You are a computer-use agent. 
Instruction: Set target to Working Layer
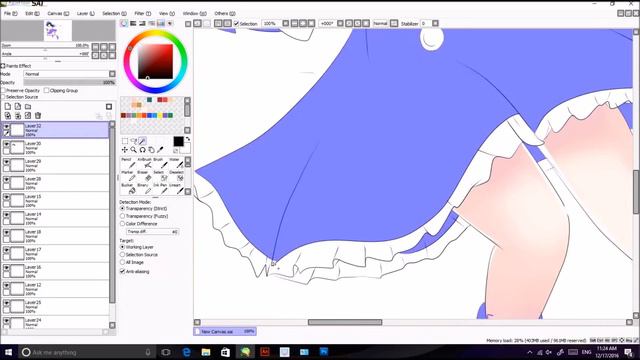122,247
